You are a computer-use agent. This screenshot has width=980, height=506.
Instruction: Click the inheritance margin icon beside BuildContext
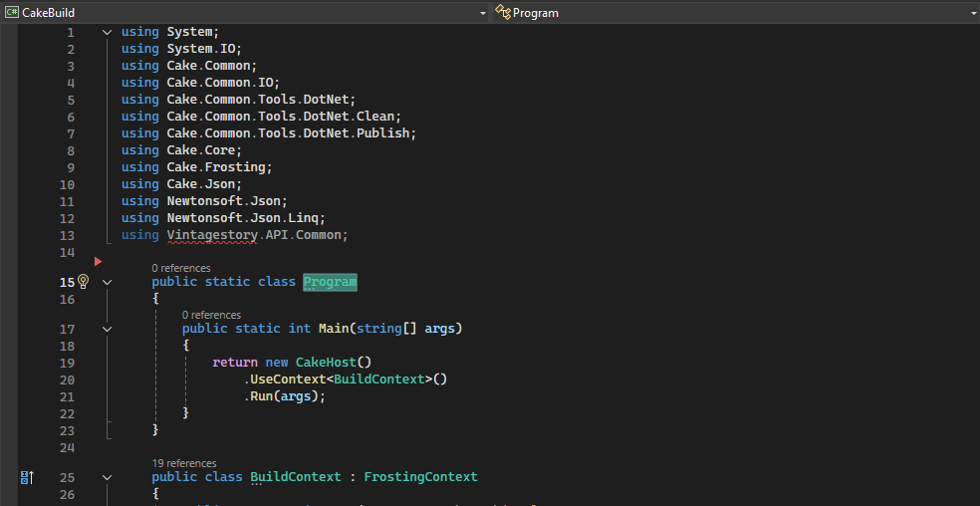[27, 478]
